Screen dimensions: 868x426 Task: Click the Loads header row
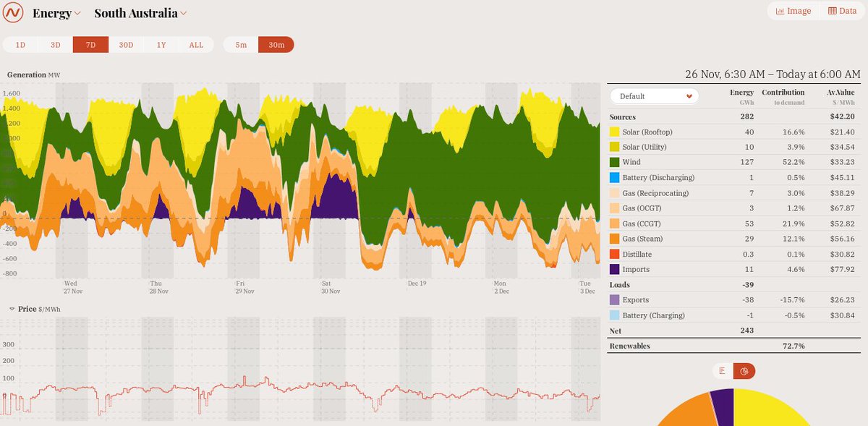[733, 284]
